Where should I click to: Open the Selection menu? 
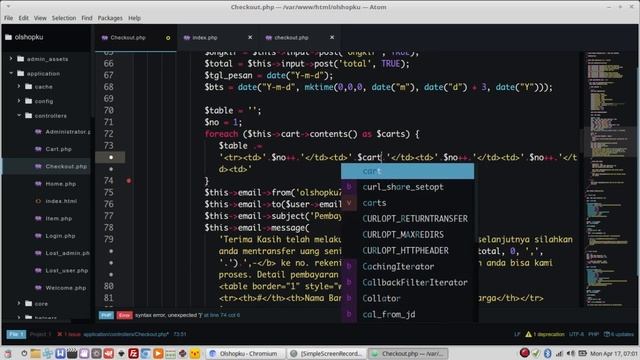point(64,18)
